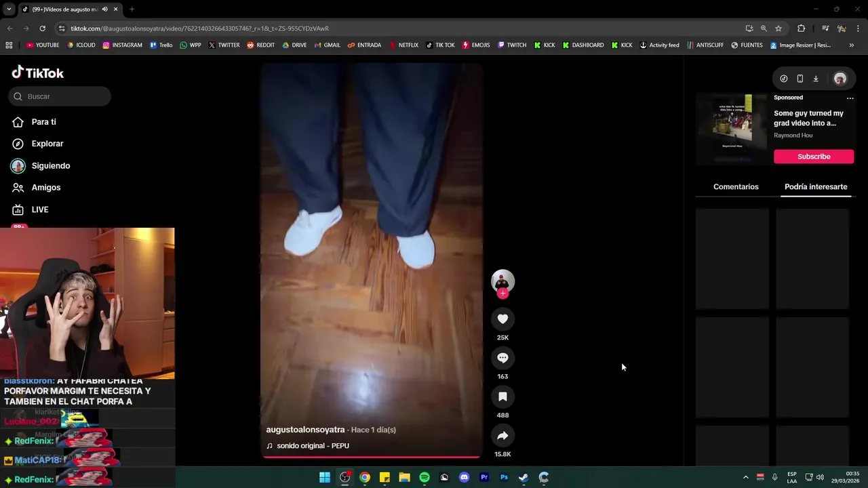The image size is (868, 488).
Task: Open the EMOJIS bookmark
Action: click(475, 45)
